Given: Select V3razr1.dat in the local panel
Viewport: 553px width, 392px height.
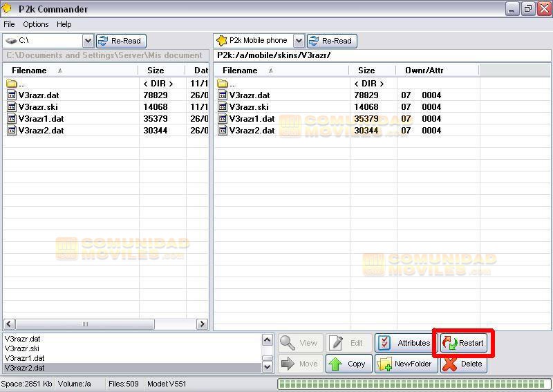Looking at the screenshot, I should [x=41, y=119].
